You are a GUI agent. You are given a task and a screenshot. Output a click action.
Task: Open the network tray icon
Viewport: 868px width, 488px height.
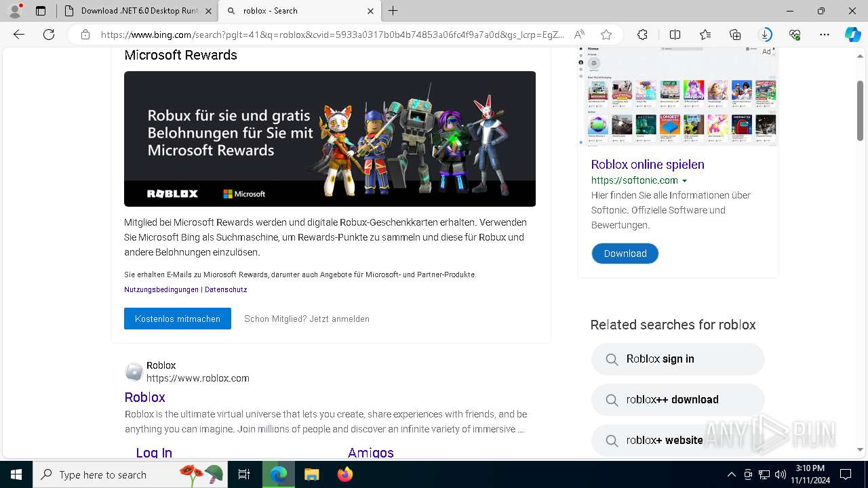(x=764, y=474)
